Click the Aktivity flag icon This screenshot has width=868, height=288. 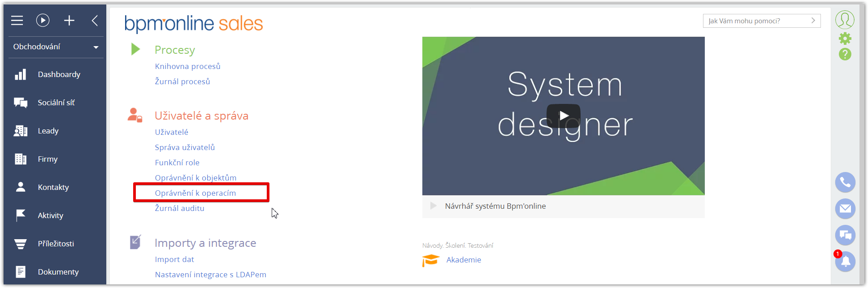[21, 215]
